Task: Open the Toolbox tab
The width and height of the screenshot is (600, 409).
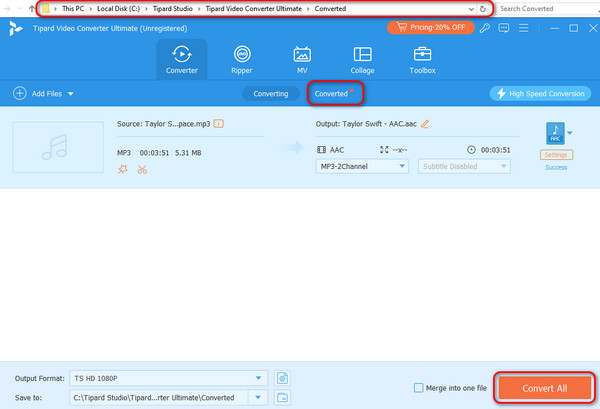Action: (422, 60)
